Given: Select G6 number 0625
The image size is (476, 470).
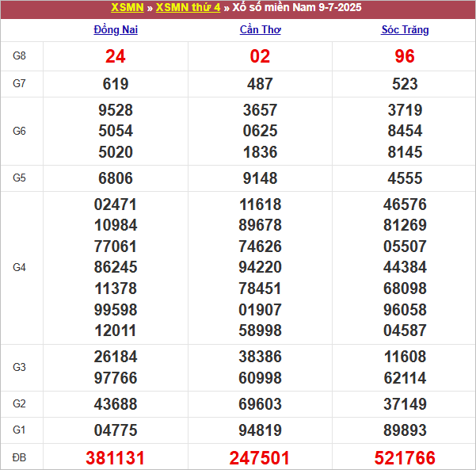Looking at the screenshot, I should [260, 131].
